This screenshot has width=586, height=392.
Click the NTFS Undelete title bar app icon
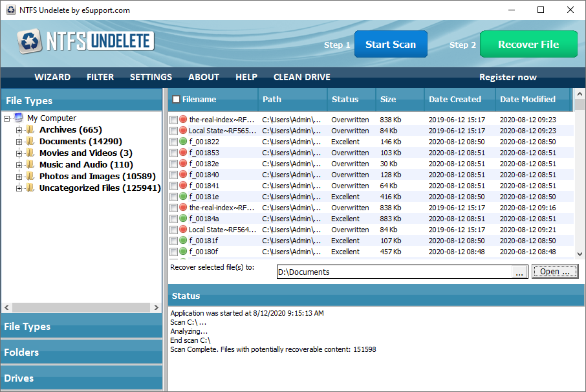[x=11, y=10]
